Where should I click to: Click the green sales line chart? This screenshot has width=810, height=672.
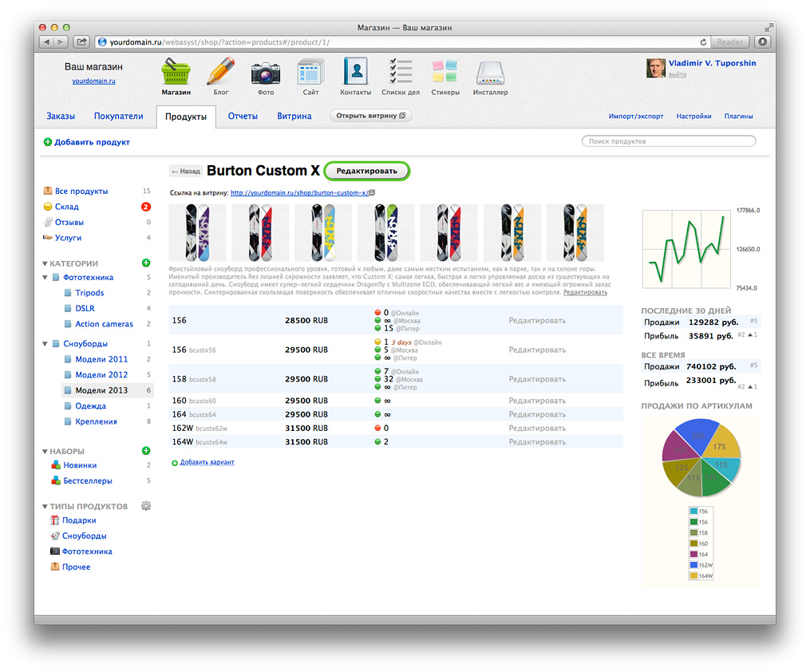coord(687,249)
